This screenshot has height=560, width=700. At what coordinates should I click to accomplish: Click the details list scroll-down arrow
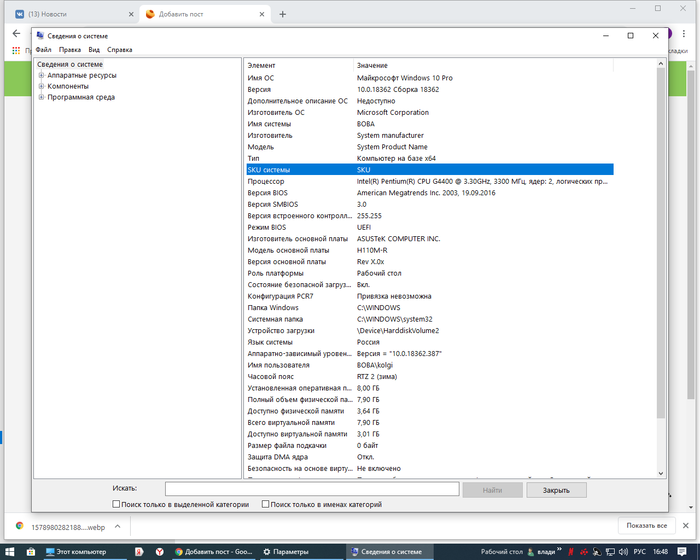pyautogui.click(x=661, y=473)
